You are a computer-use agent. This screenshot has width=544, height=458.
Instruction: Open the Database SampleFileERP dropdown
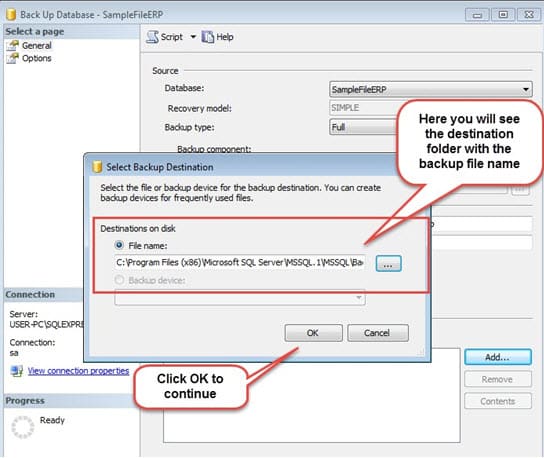coord(430,90)
